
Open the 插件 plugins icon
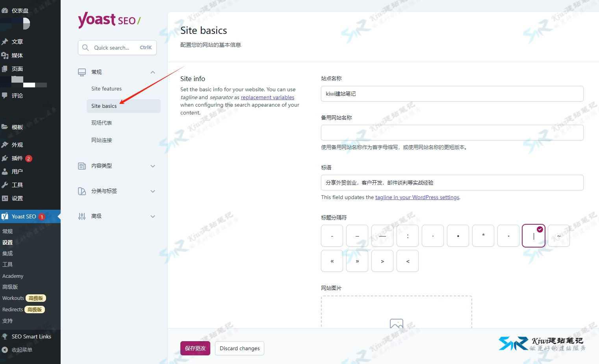tap(5, 158)
